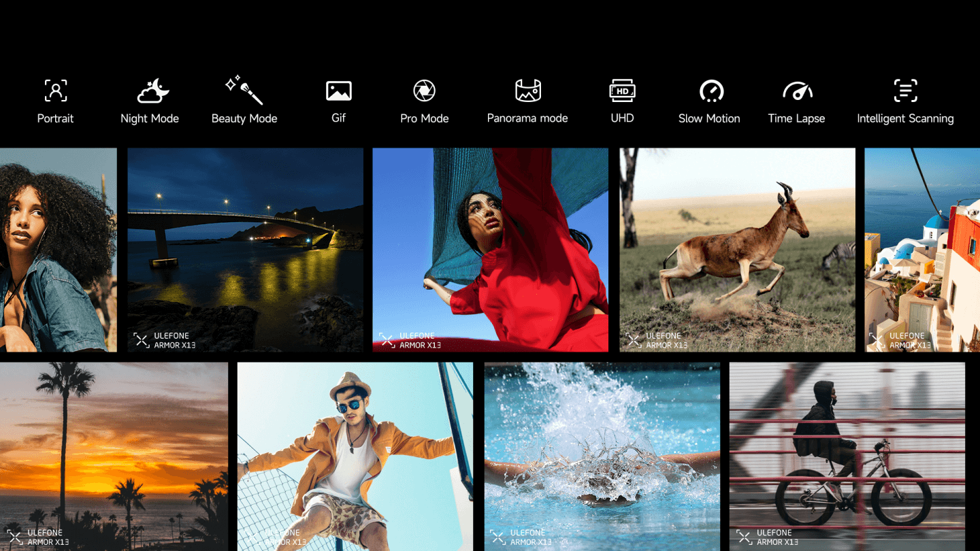Open the Gif picture icon

tap(338, 90)
